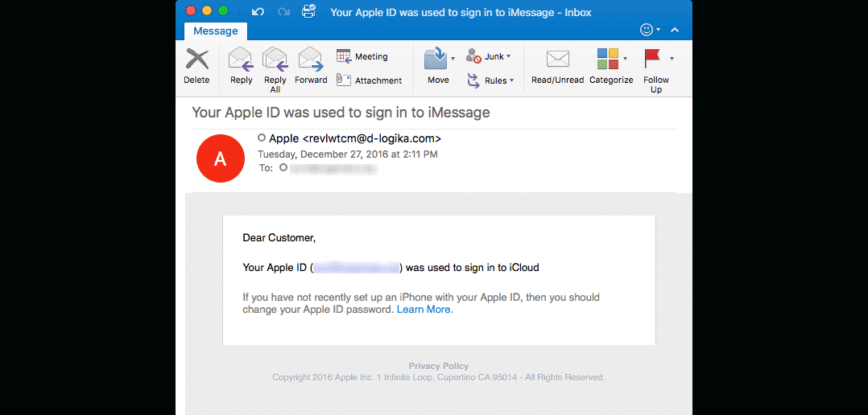The image size is (868, 415).
Task: Forward this email message
Action: [x=311, y=60]
